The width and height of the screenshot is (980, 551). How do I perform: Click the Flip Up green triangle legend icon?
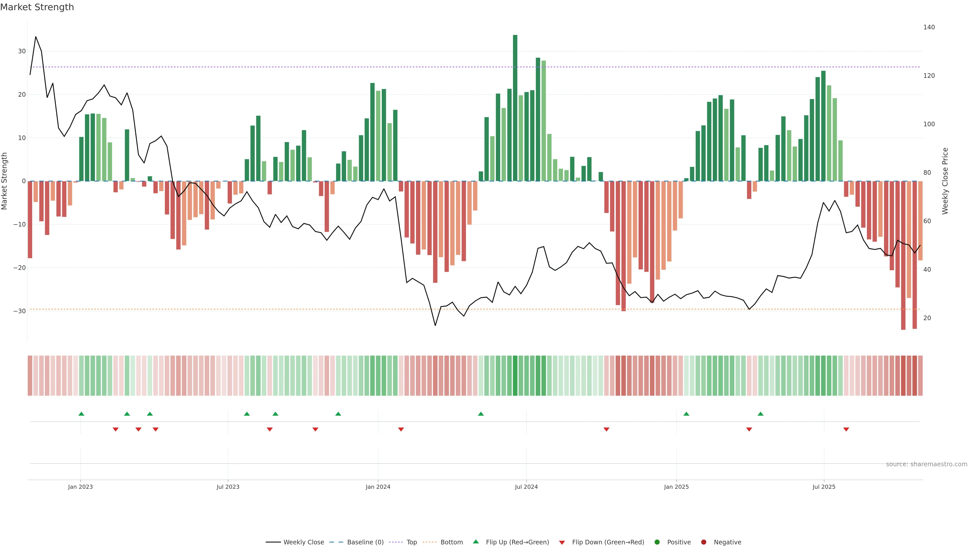coord(475,542)
